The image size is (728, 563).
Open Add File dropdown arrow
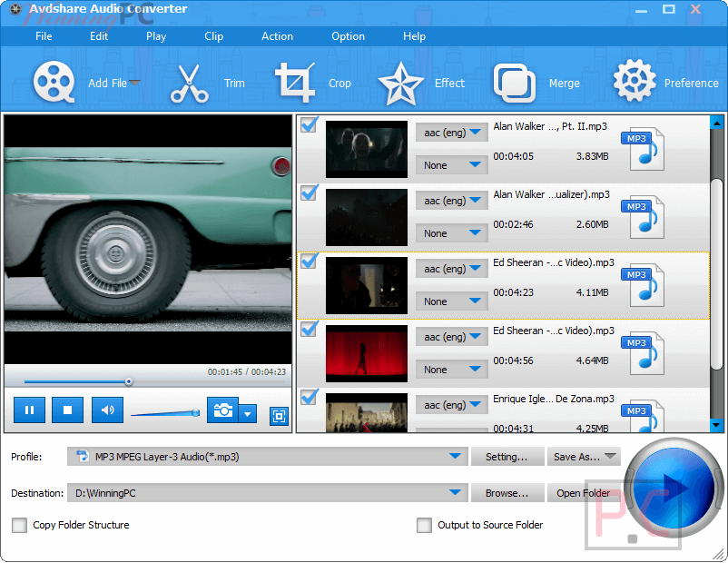pos(134,83)
